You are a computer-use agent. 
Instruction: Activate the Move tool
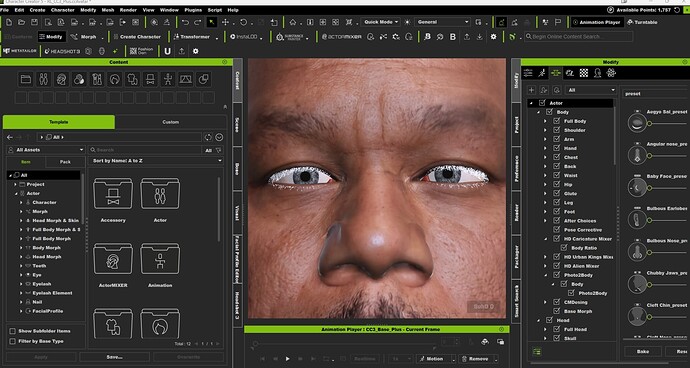coord(225,22)
